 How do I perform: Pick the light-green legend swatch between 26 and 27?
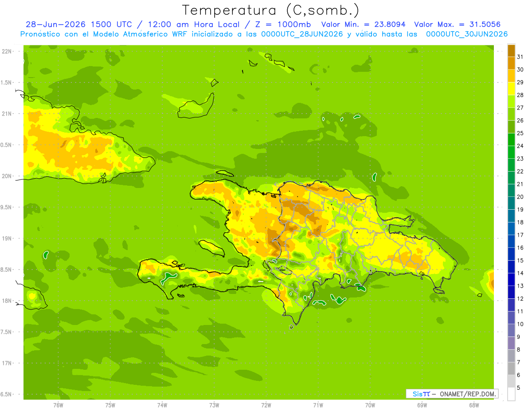point(511,114)
